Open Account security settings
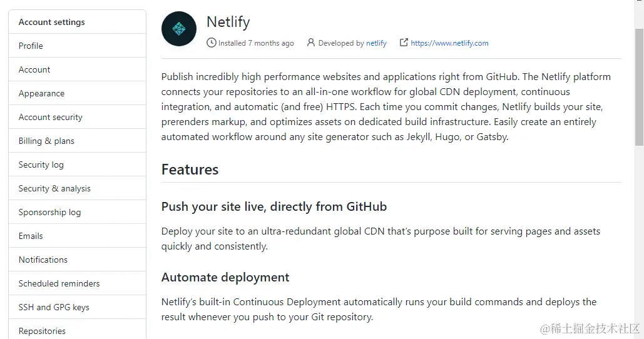This screenshot has height=339, width=644. coord(77,117)
